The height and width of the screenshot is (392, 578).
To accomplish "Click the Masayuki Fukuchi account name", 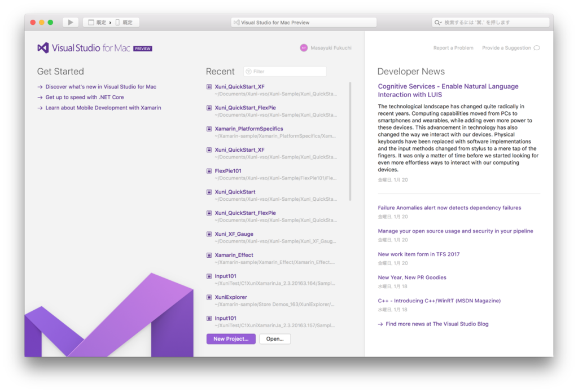I will (331, 48).
